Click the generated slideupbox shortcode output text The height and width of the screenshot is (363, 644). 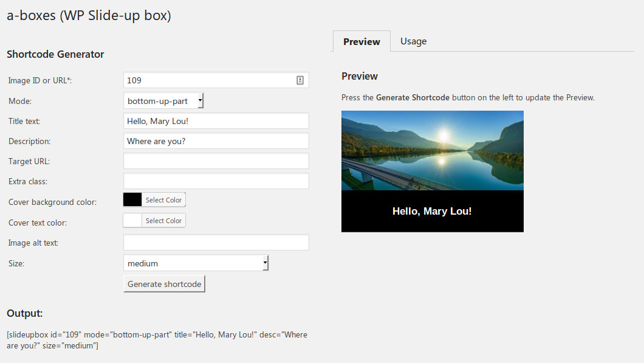tap(157, 340)
